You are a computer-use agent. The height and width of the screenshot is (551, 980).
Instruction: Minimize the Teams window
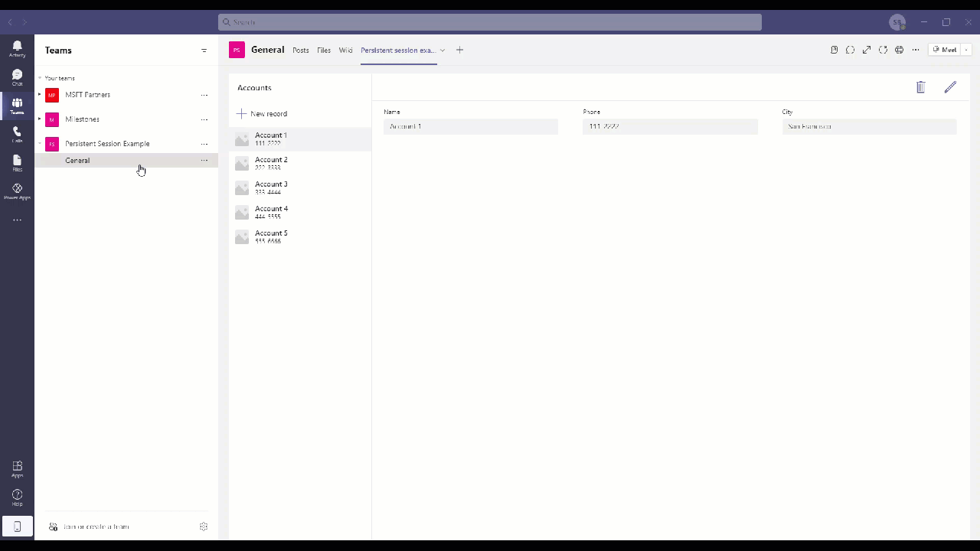924,22
